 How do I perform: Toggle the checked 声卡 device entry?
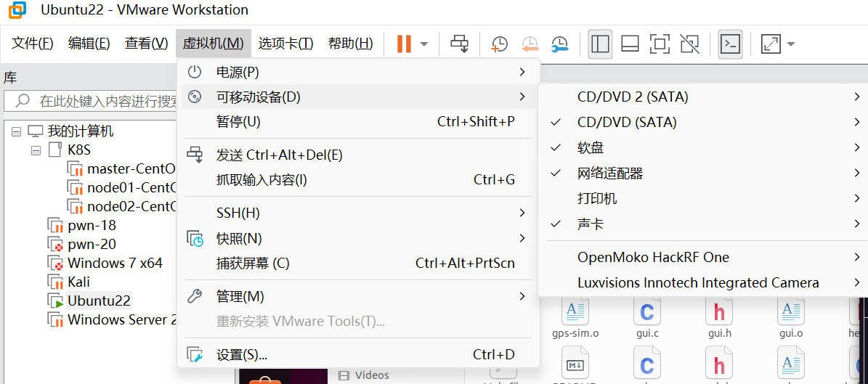coord(705,224)
